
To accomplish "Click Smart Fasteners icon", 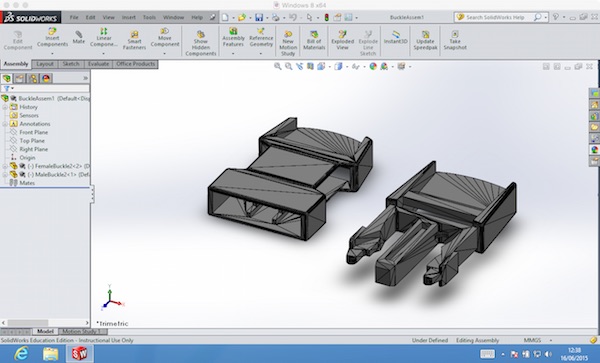I will pos(134,40).
